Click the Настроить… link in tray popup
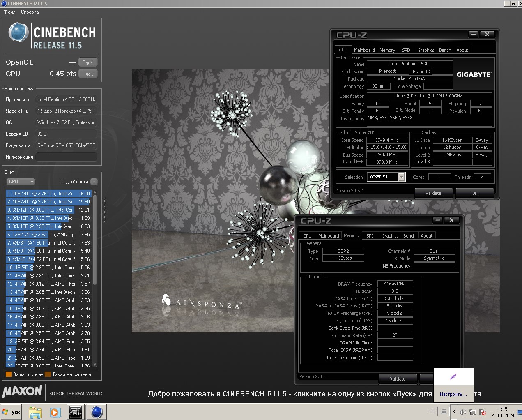 [453, 394]
